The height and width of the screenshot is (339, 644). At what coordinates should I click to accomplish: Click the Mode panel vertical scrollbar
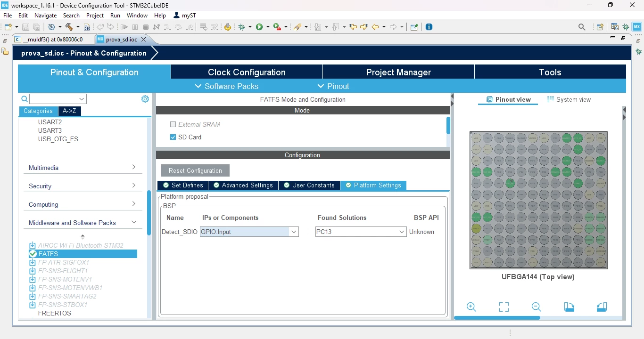[x=448, y=126]
